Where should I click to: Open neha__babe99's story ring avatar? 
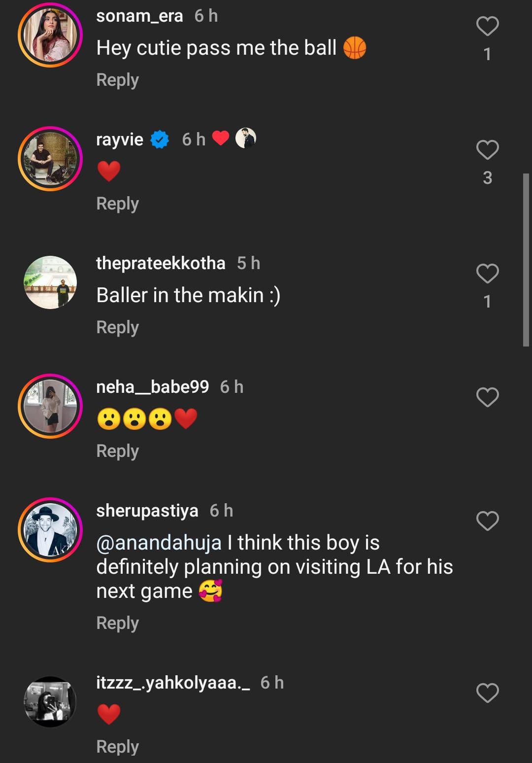50,406
